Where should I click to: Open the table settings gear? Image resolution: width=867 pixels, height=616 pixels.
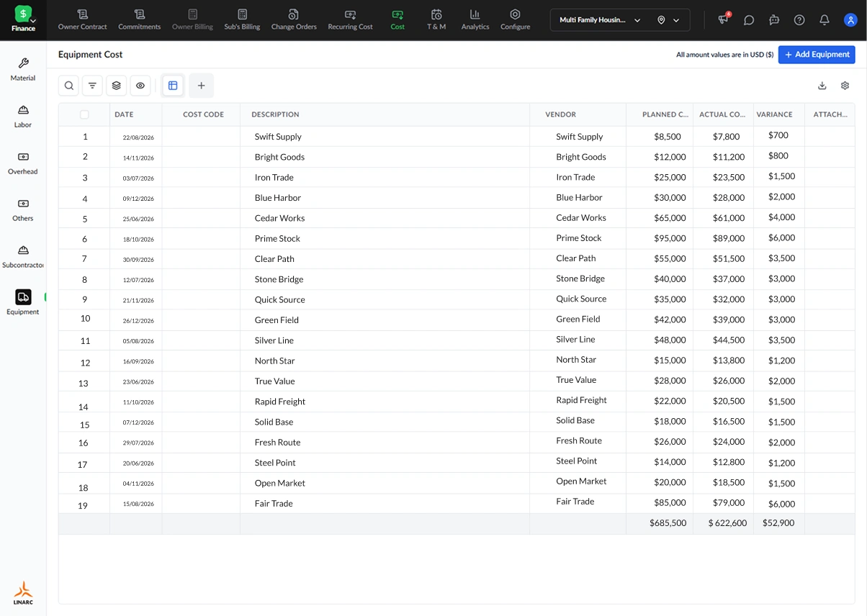(x=845, y=86)
